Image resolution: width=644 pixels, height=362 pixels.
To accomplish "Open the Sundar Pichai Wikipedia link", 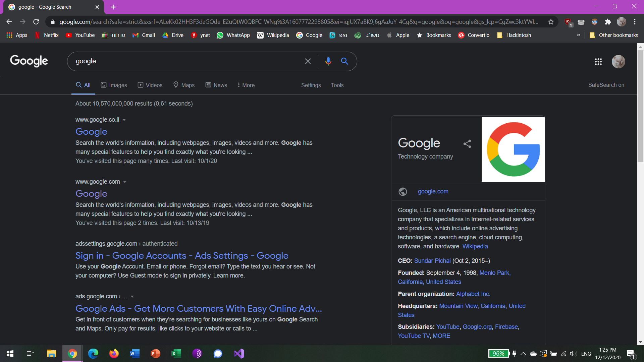I will click(432, 261).
